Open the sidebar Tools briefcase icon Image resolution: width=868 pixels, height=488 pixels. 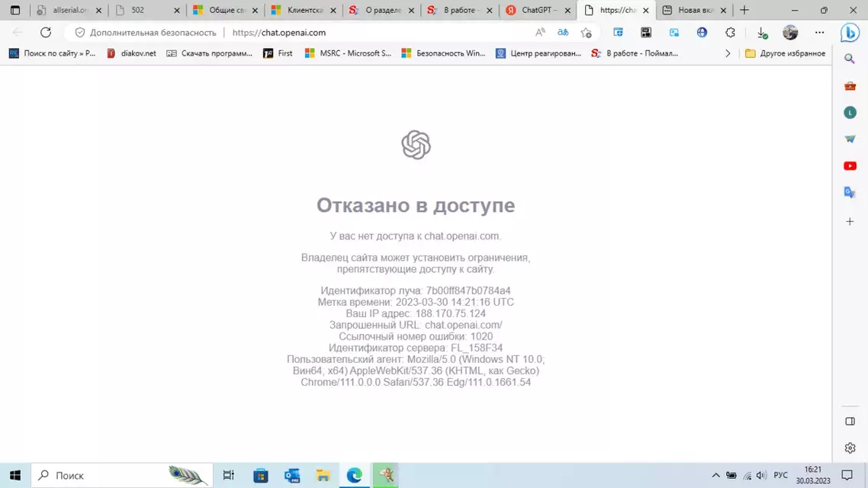(850, 85)
